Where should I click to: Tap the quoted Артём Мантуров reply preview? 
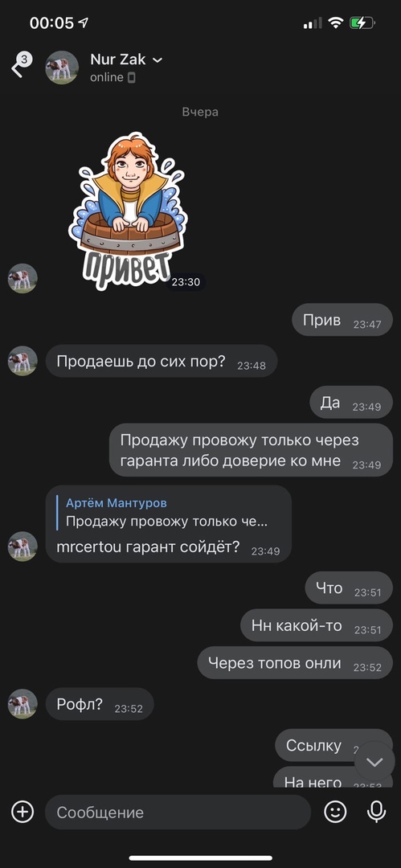[x=166, y=512]
